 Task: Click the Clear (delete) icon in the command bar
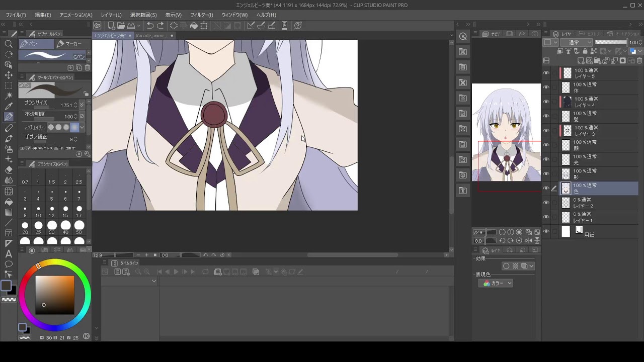174,26
